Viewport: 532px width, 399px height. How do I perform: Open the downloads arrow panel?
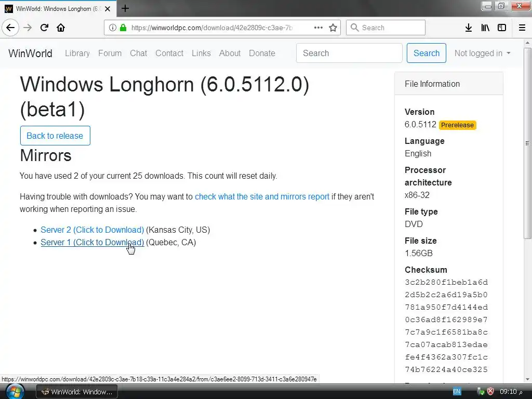(469, 28)
